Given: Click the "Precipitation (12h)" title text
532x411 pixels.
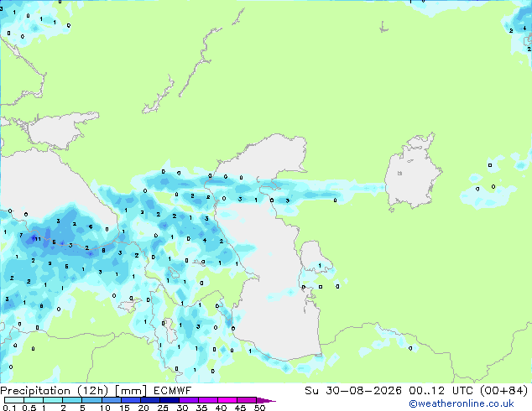Looking at the screenshot, I should pos(55,391).
